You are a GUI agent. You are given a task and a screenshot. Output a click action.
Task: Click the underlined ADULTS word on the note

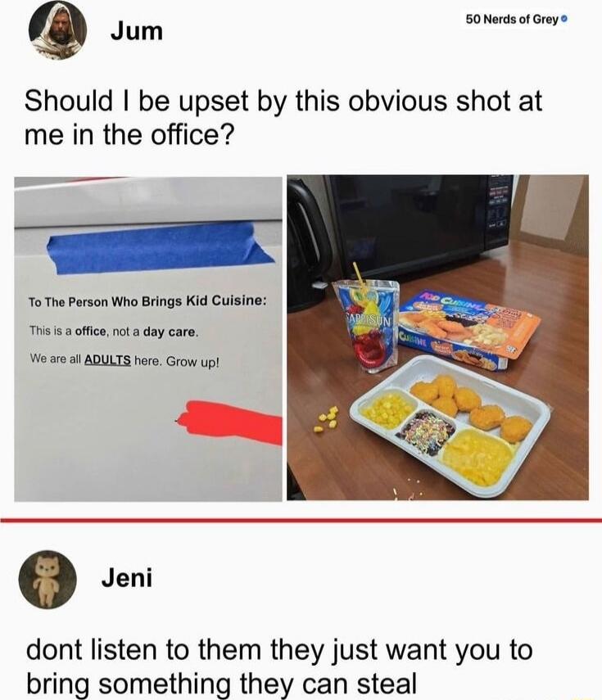[107, 359]
